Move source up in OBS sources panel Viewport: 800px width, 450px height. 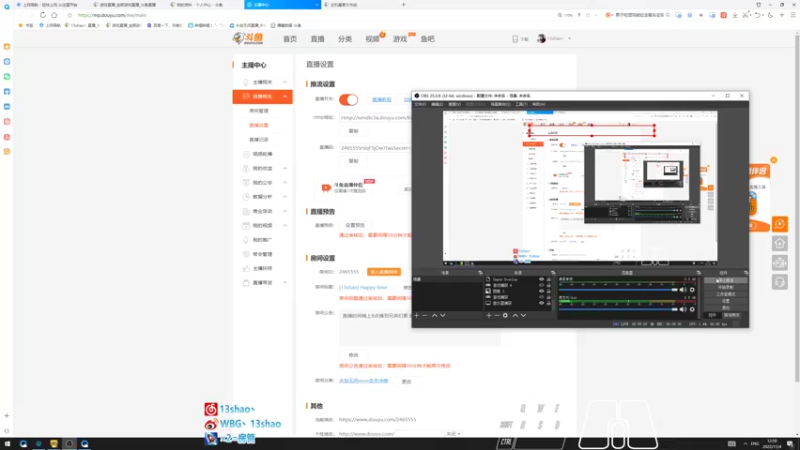click(x=515, y=315)
